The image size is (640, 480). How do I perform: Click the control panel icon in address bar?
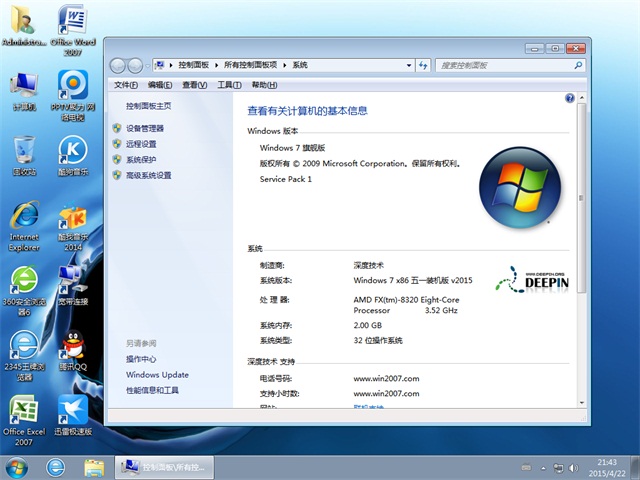pyautogui.click(x=160, y=65)
